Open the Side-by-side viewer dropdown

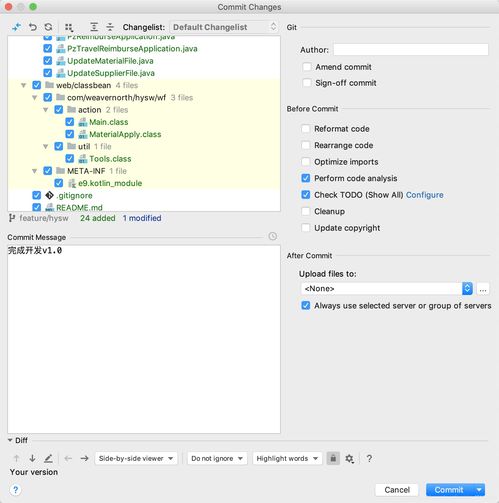[x=136, y=458]
